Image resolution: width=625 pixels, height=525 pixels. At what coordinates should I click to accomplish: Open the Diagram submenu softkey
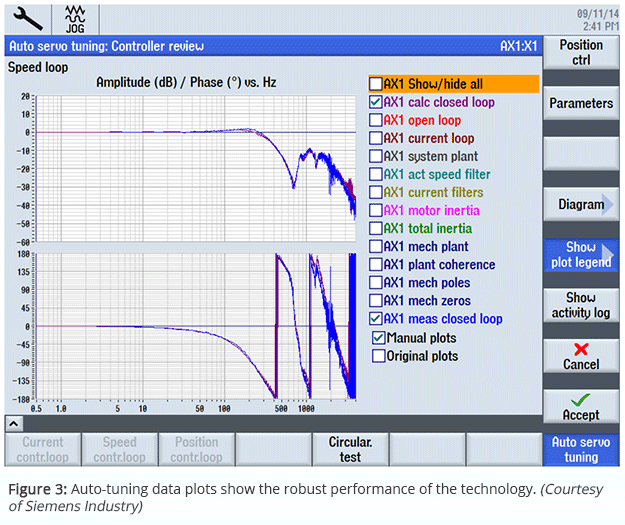581,204
